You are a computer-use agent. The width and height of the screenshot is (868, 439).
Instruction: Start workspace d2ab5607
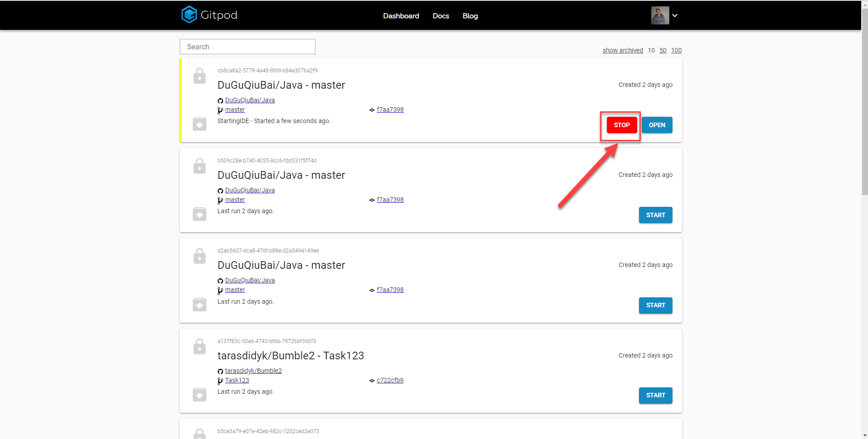(x=656, y=305)
